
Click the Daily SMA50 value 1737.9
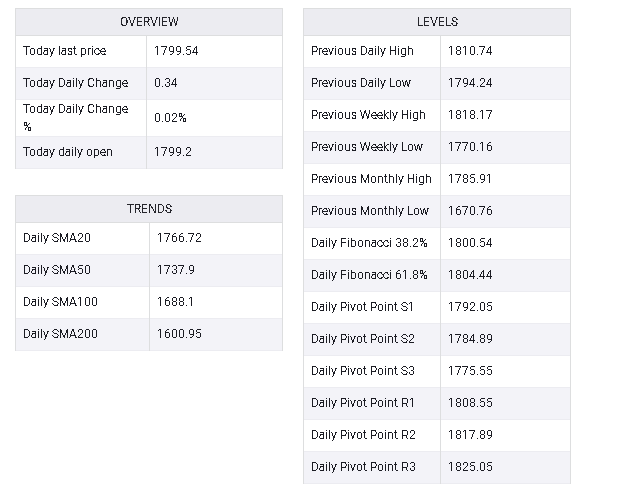pos(176,270)
